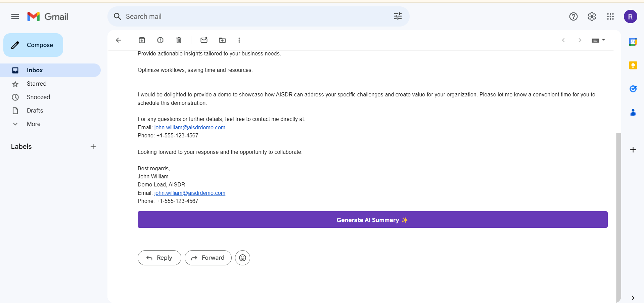
Task: Click text "Best regards,"
Action: click(154, 169)
